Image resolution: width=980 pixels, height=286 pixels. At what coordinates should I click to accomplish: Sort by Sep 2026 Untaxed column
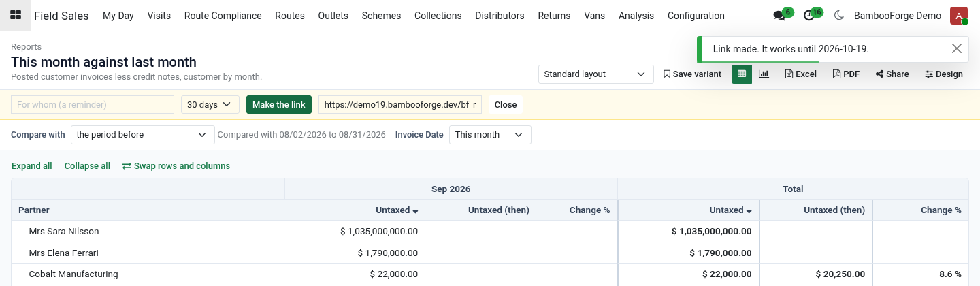(x=397, y=210)
